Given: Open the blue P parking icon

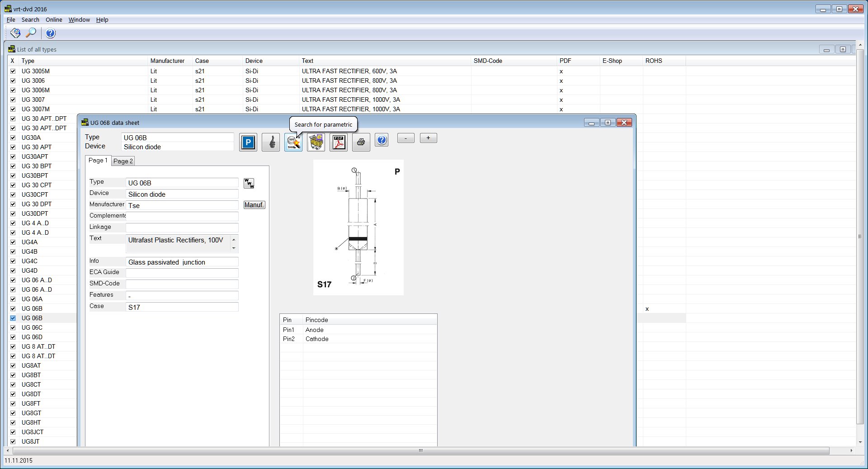Looking at the screenshot, I should click(x=248, y=142).
